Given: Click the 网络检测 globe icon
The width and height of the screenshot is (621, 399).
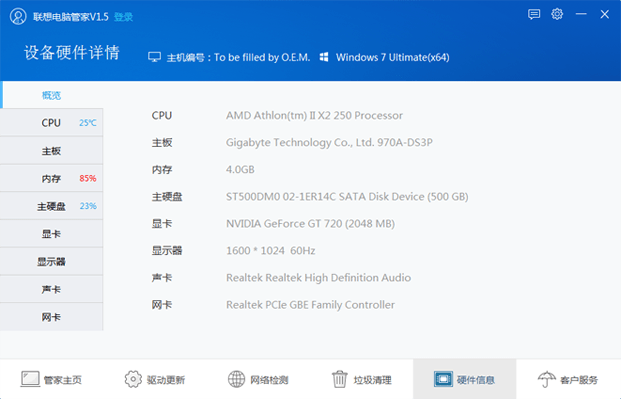Looking at the screenshot, I should tap(236, 379).
